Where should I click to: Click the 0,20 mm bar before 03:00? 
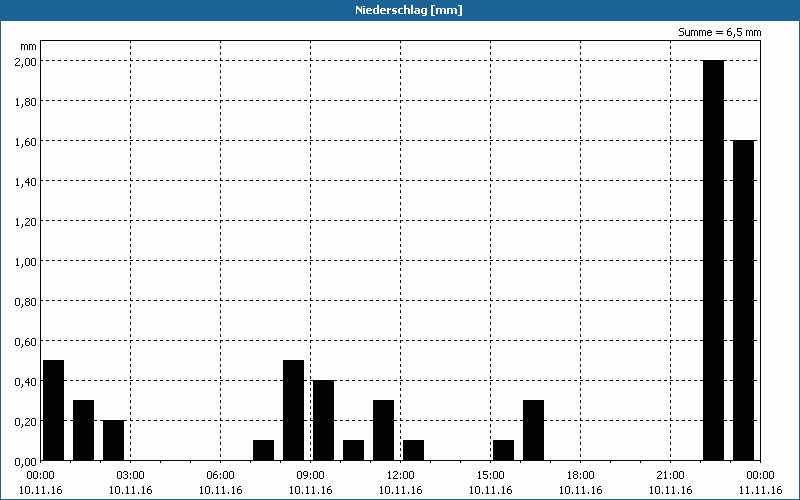113,440
